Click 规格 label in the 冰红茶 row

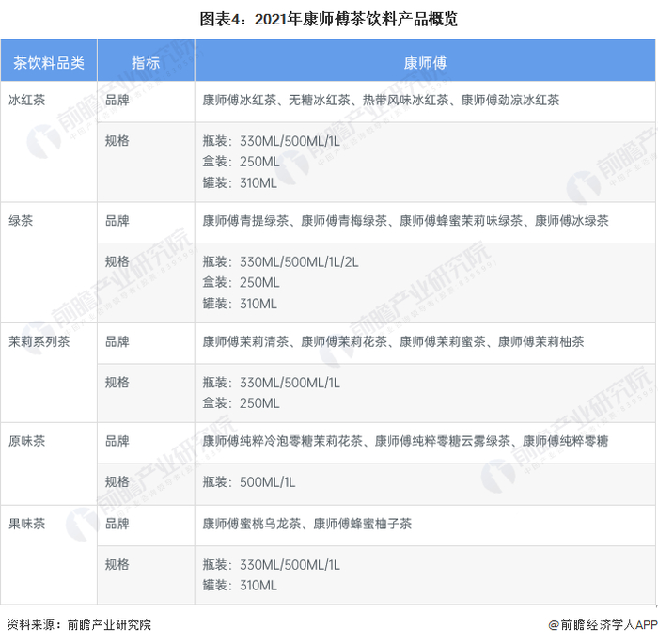[117, 141]
